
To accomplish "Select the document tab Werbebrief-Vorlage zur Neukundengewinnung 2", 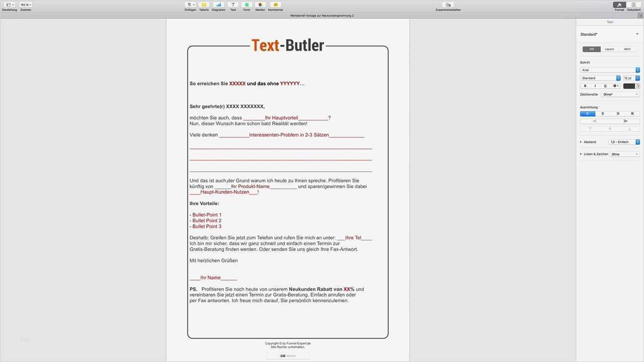I will (322, 16).
